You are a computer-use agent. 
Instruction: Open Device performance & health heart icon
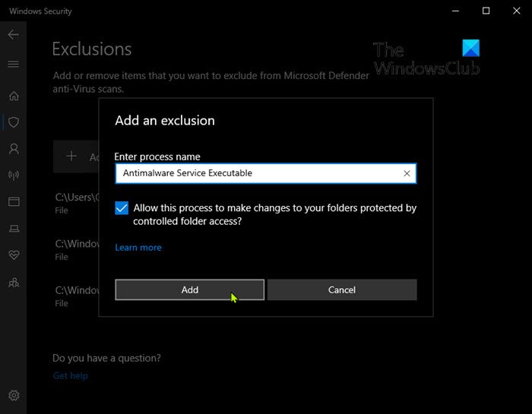(14, 254)
